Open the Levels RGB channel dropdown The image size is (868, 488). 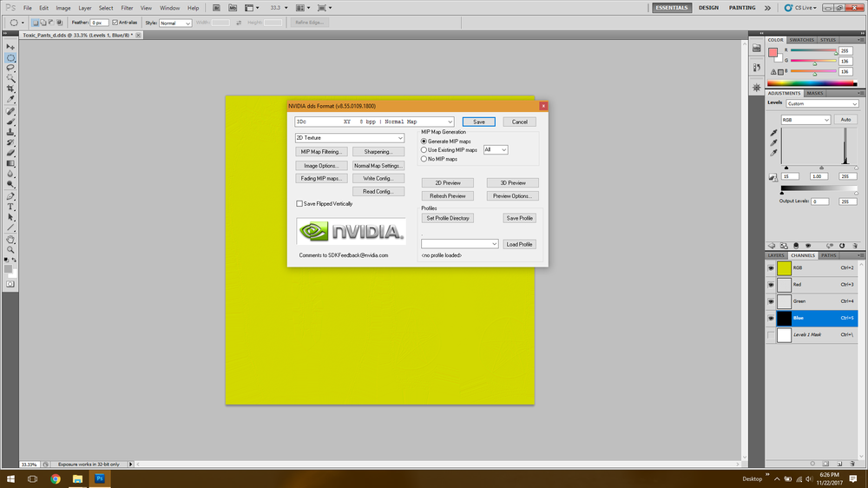pyautogui.click(x=806, y=120)
